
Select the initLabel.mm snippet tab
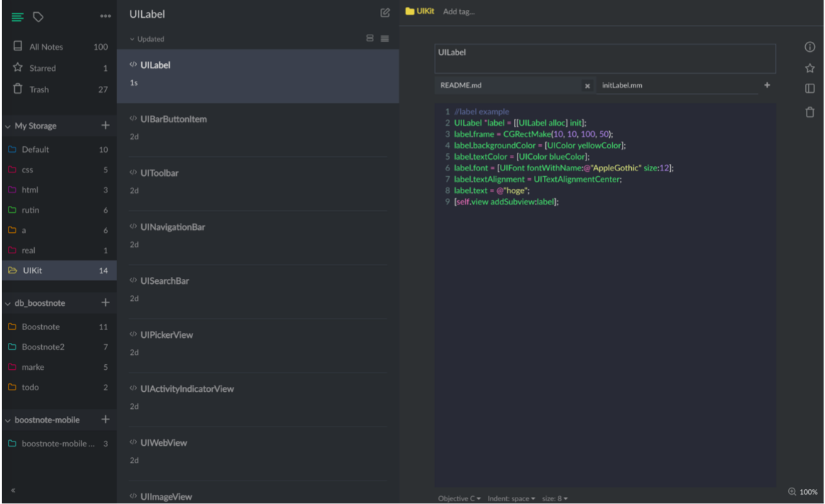(x=622, y=85)
